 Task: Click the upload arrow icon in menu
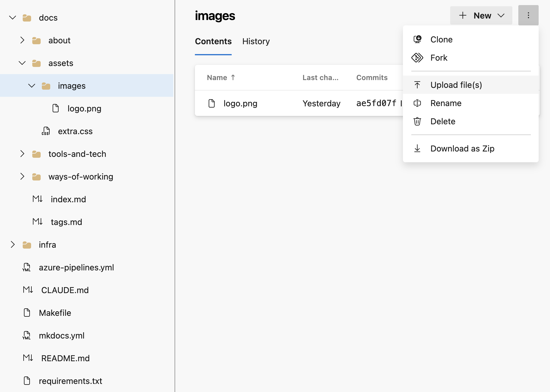(417, 85)
